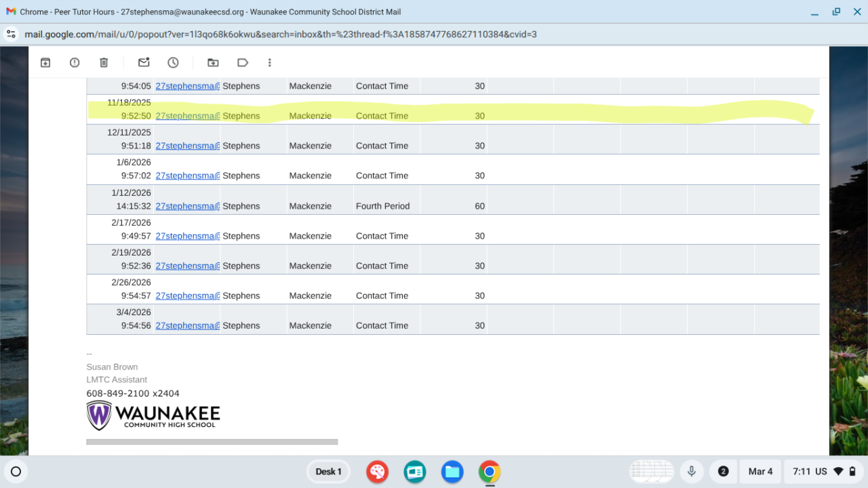The height and width of the screenshot is (488, 868).
Task: Click the horizontal scrollbar below the signature
Action: coord(212,442)
